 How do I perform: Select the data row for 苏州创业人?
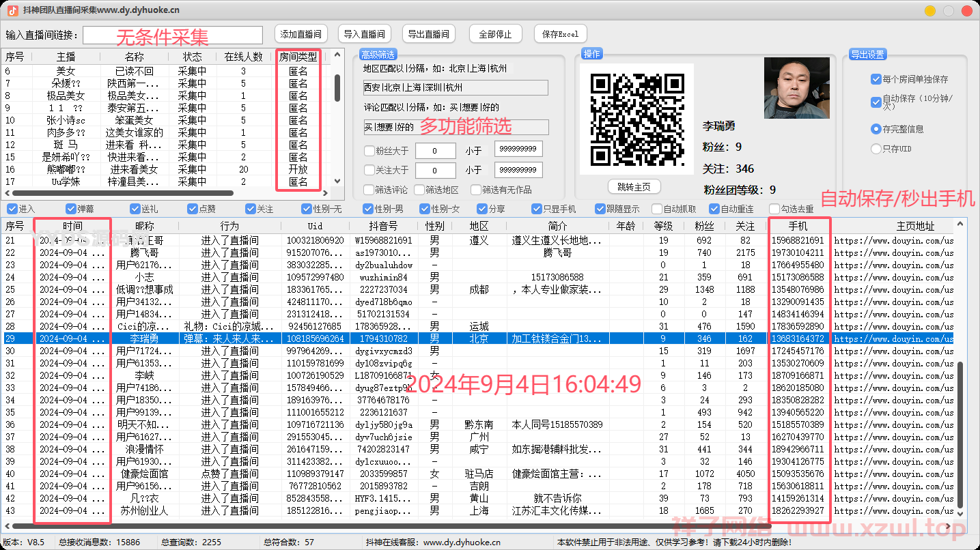point(478,510)
